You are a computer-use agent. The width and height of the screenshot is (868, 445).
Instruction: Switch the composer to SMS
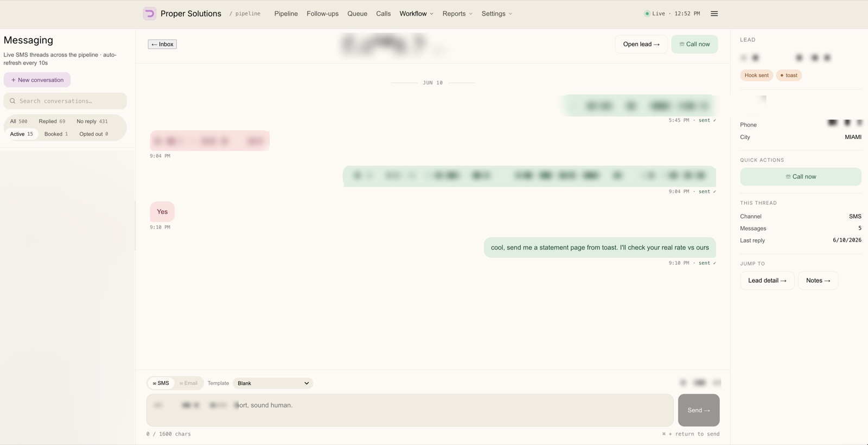(x=161, y=383)
